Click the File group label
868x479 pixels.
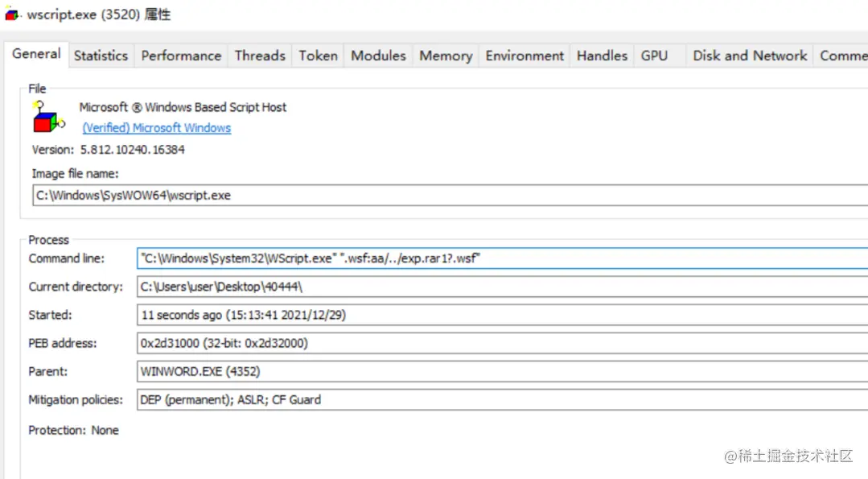37,89
